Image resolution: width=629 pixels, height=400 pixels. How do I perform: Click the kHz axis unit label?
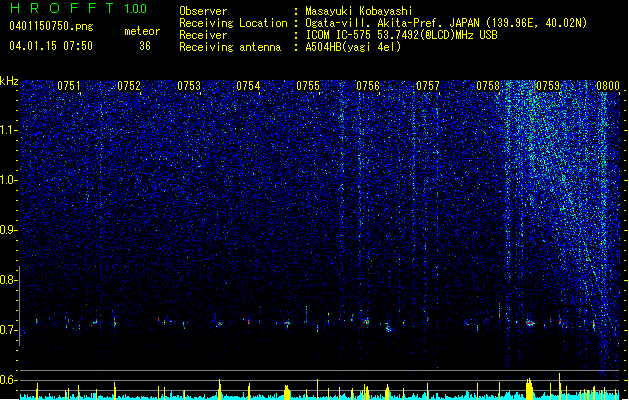coord(9,81)
